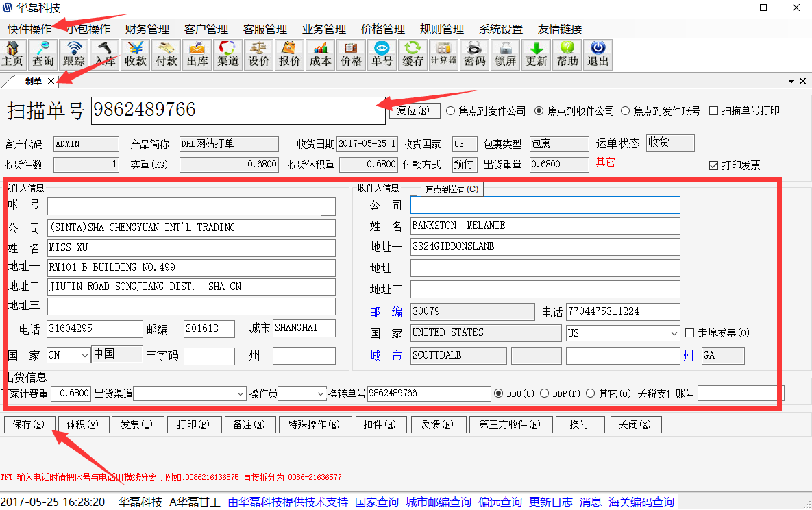Select the 焦点到发件公司 radio option
This screenshot has height=510, width=812.
coord(450,110)
